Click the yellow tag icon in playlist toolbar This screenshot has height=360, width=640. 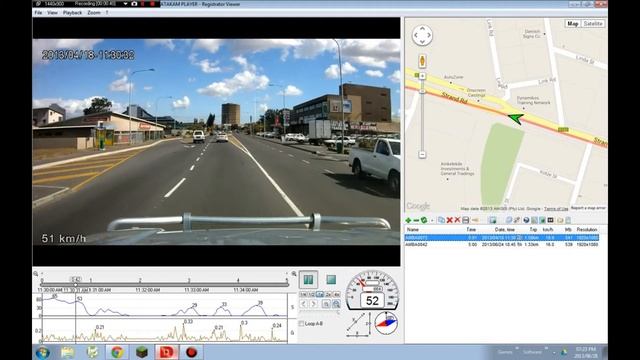(475, 220)
